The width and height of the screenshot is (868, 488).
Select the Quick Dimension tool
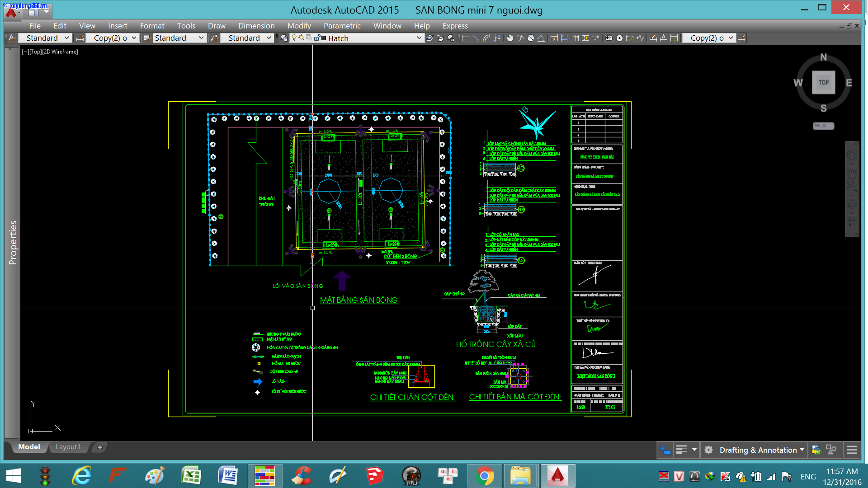point(554,38)
